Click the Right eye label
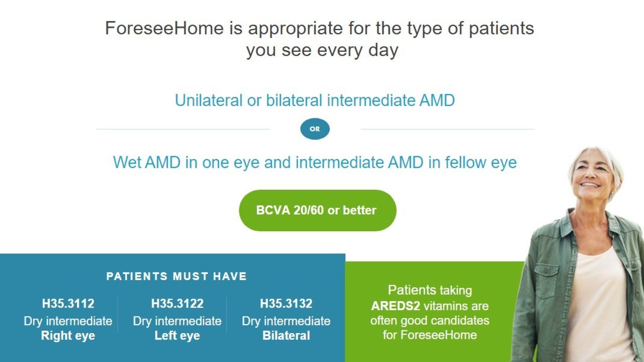The height and width of the screenshot is (362, 644). click(x=68, y=335)
